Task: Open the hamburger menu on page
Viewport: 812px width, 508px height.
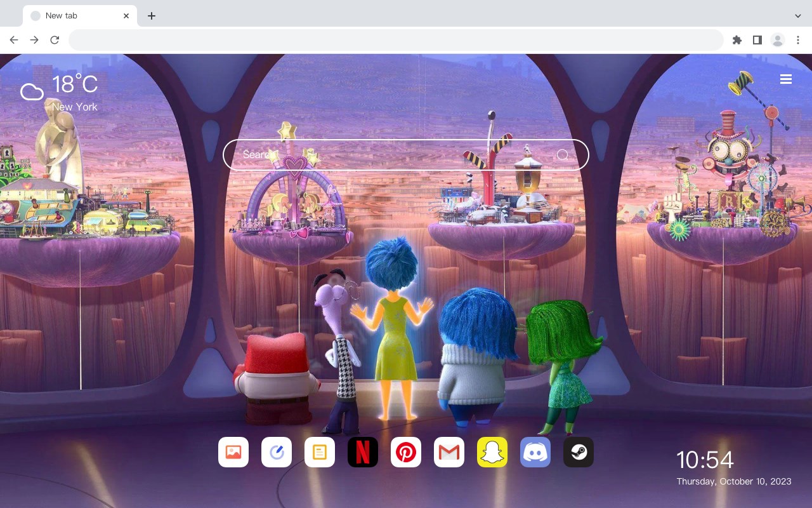Action: pos(786,79)
